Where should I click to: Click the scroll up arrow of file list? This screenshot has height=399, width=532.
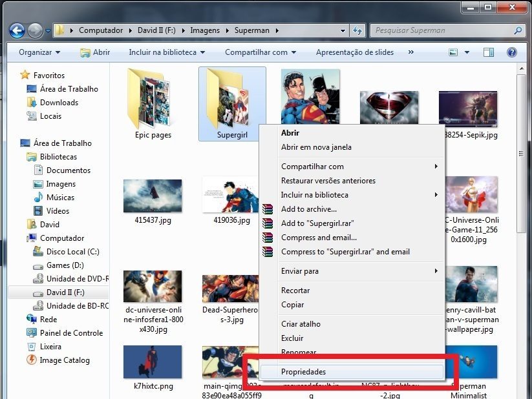[x=521, y=69]
